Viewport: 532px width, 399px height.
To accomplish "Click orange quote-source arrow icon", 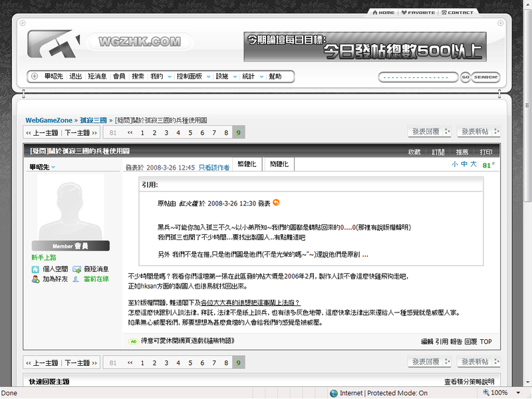I will point(276,203).
